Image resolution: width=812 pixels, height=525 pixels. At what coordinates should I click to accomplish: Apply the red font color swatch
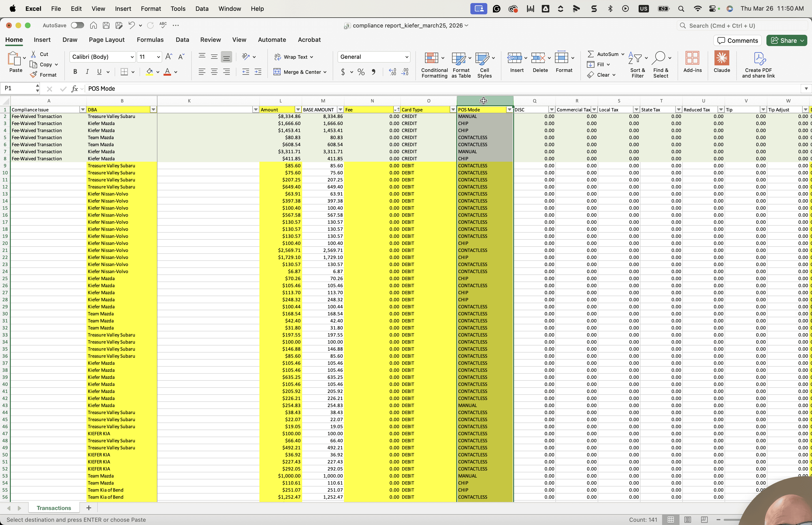[x=167, y=72]
